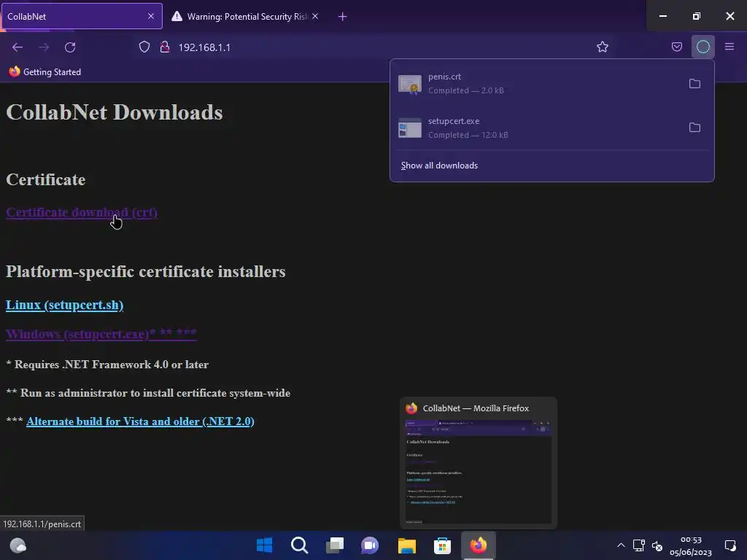The image size is (747, 560).
Task: Close the CollabNet tab
Action: point(151,16)
